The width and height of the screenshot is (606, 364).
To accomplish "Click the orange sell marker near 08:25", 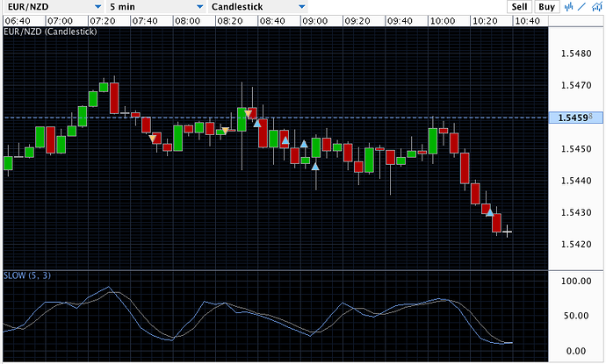I will tap(226, 131).
